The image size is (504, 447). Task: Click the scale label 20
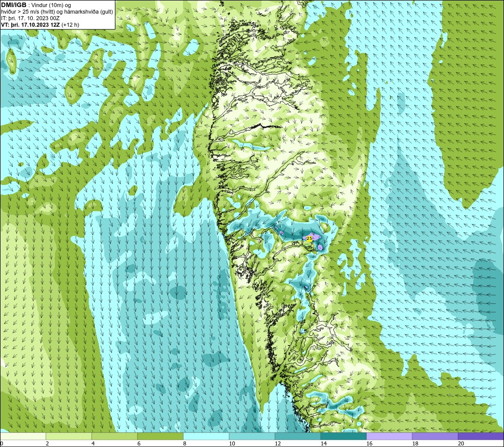461,443
